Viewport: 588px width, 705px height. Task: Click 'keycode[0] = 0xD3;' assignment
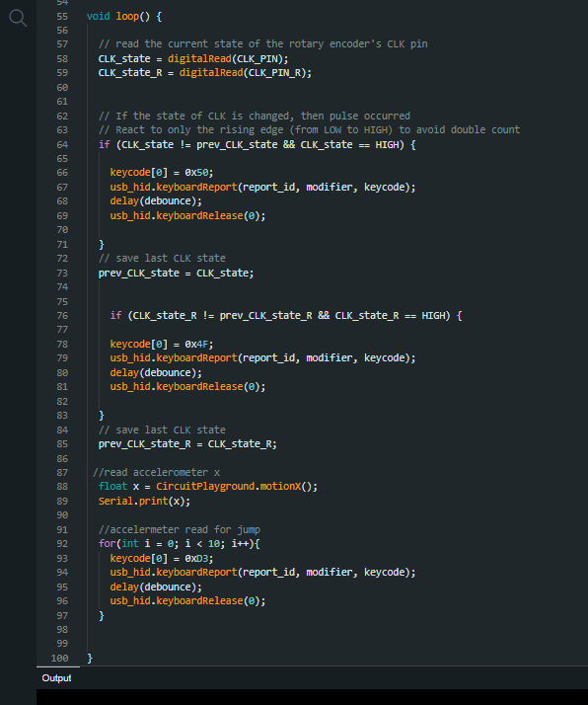(x=162, y=559)
